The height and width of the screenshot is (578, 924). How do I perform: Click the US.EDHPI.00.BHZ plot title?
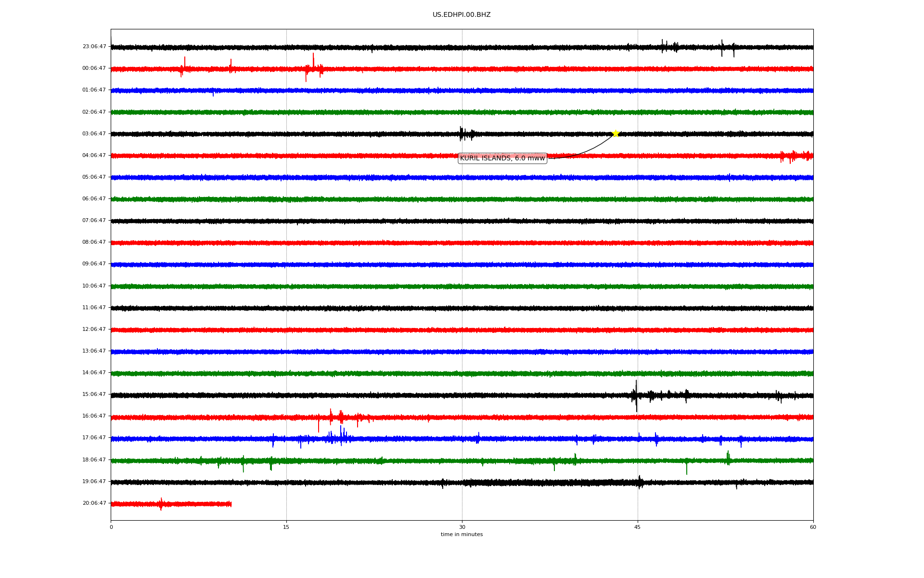[x=462, y=15]
